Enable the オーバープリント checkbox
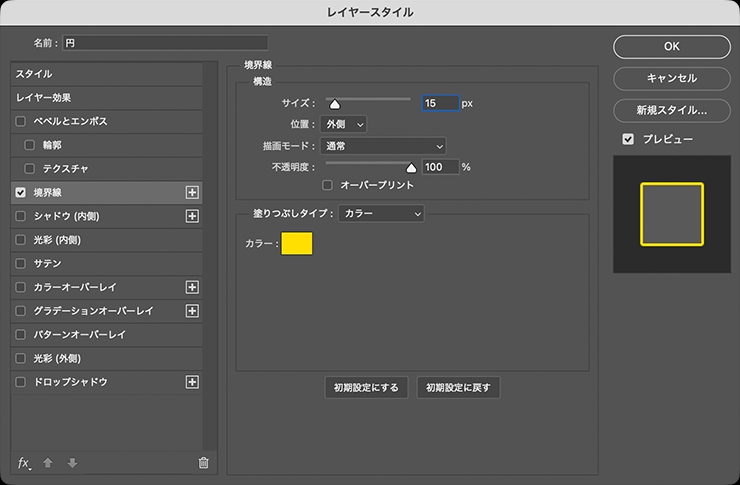740x485 pixels. pyautogui.click(x=327, y=185)
